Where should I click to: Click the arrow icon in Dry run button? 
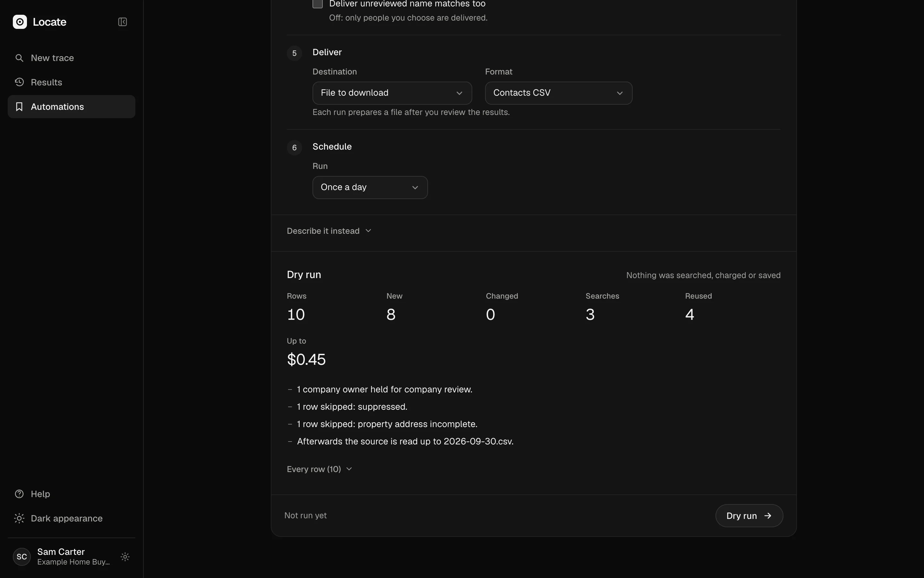click(767, 516)
